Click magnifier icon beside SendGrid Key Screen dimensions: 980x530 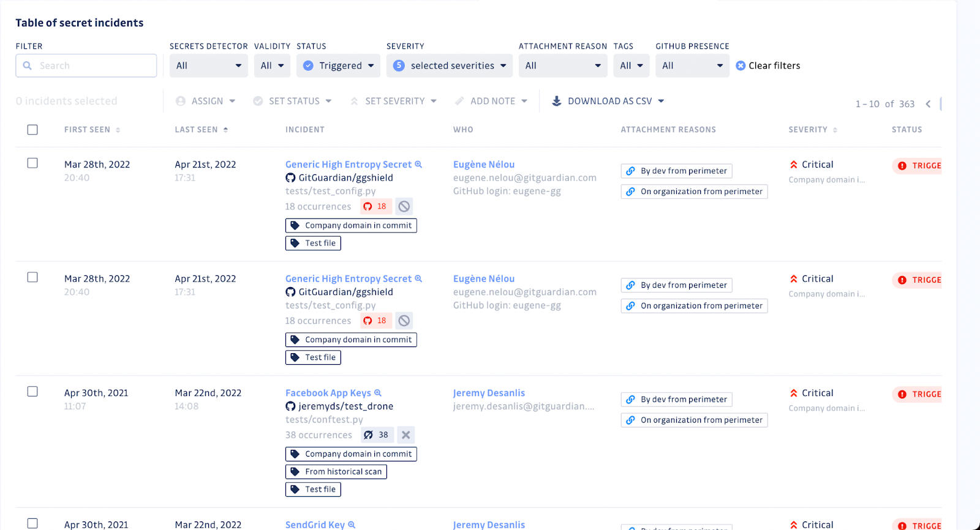(x=352, y=524)
